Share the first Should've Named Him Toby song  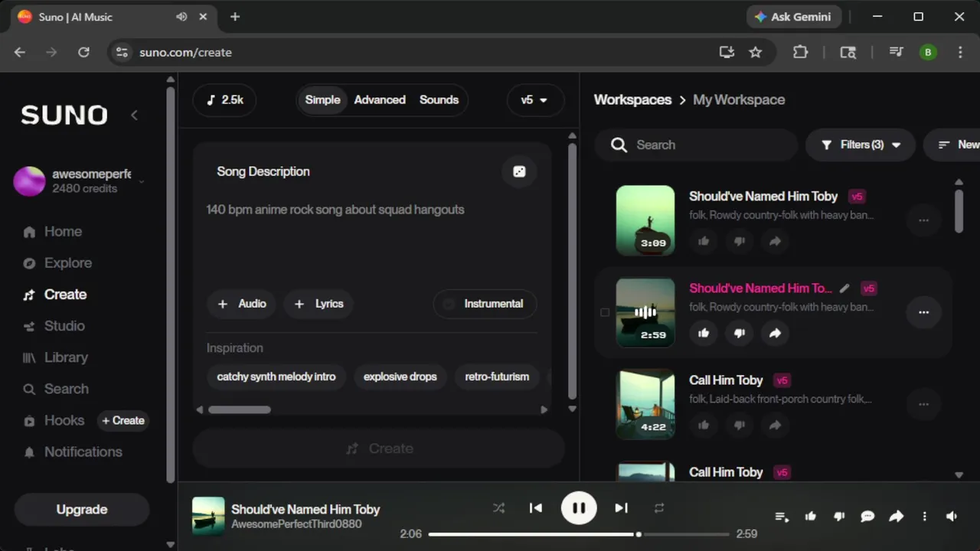(775, 241)
